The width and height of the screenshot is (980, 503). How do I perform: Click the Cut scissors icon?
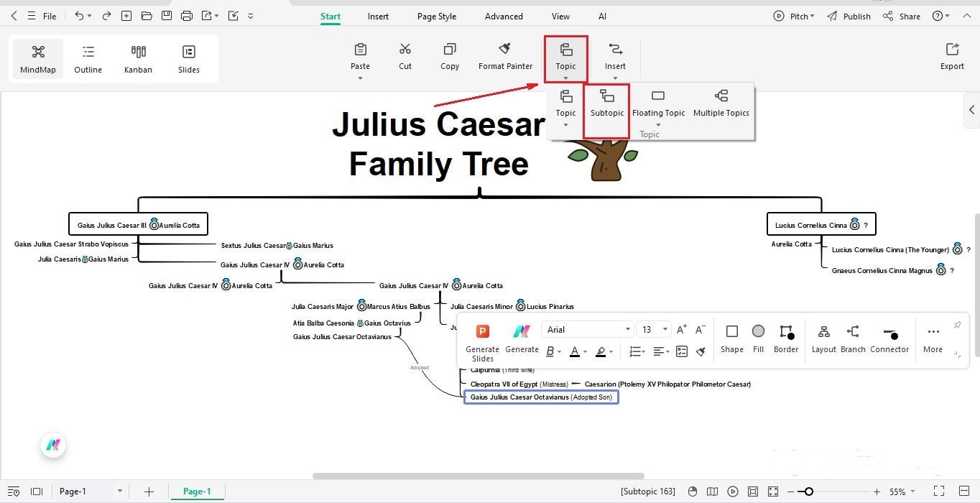[405, 49]
